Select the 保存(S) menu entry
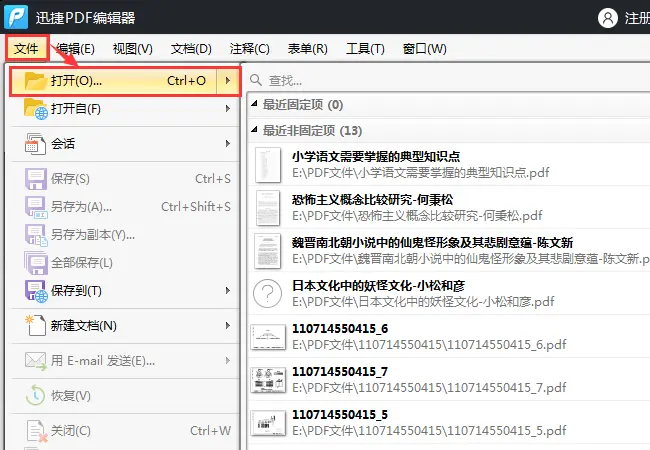This screenshot has width=650, height=450. coord(125,179)
